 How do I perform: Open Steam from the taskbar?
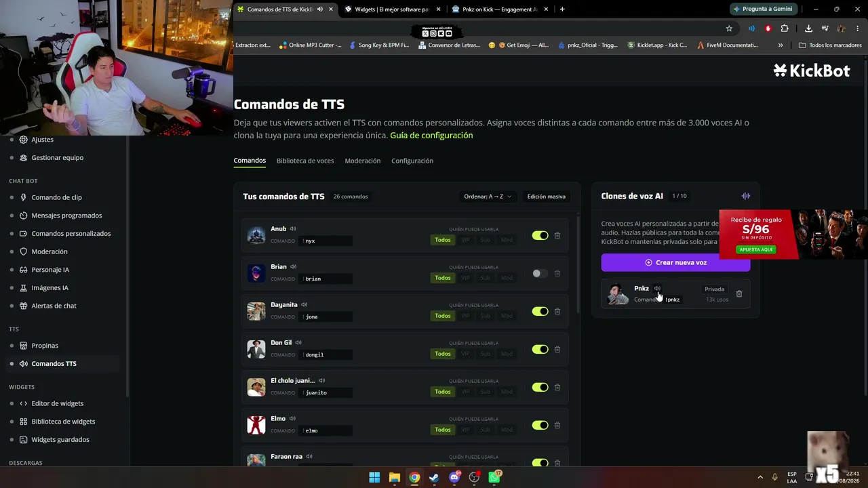(435, 477)
